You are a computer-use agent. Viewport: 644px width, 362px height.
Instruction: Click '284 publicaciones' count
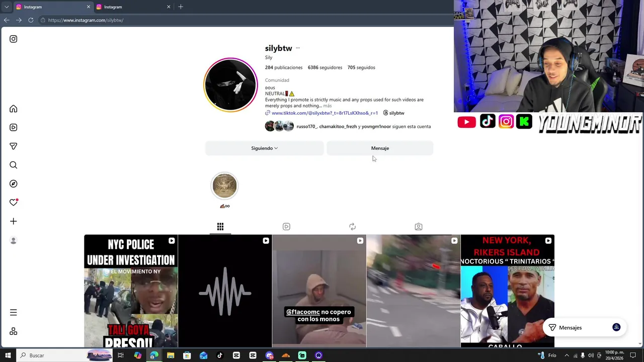point(284,67)
